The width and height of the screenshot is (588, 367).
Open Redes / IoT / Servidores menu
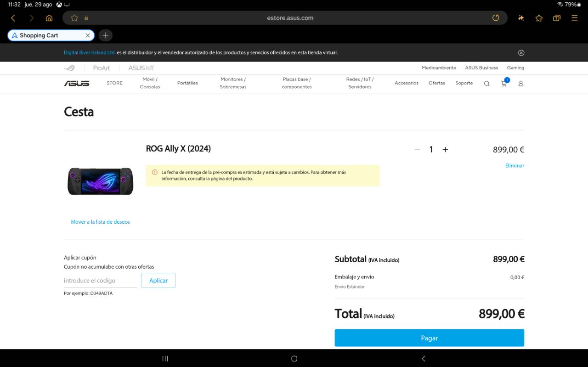click(360, 83)
